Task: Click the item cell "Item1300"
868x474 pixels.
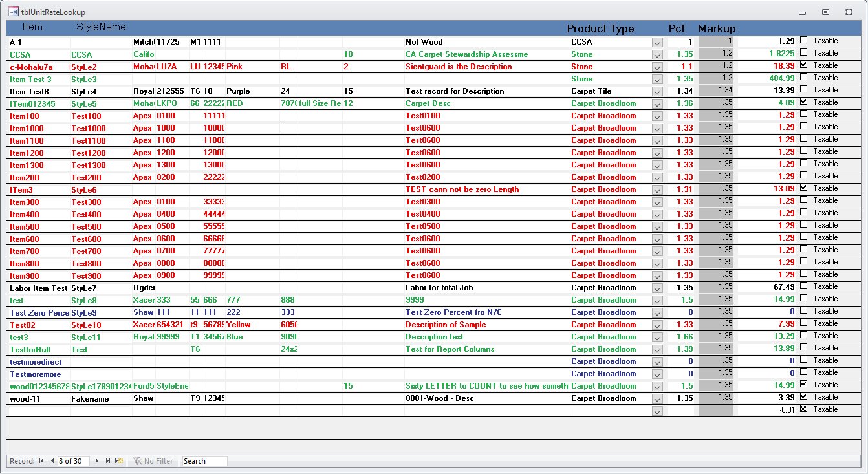Action: point(39,165)
